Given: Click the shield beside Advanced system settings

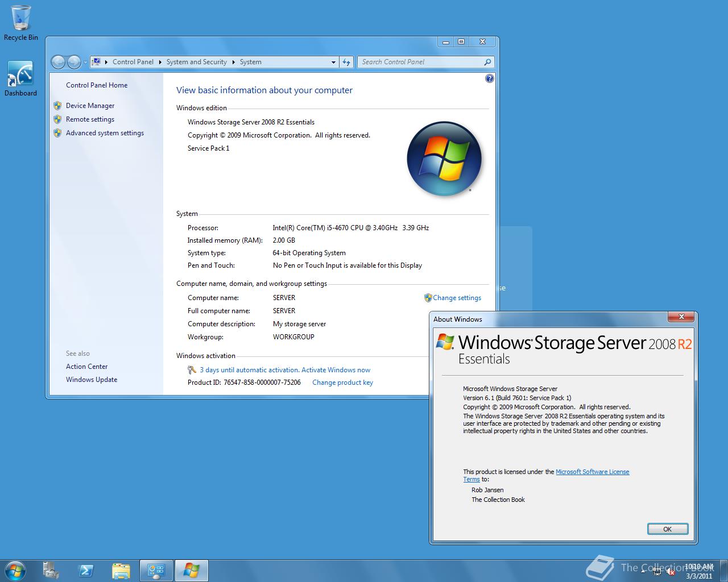Looking at the screenshot, I should click(x=57, y=133).
